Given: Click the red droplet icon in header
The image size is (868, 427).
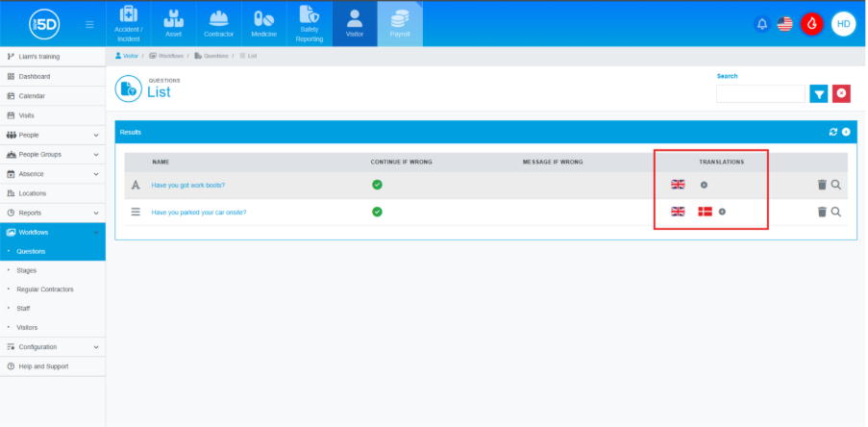Looking at the screenshot, I should coord(812,24).
